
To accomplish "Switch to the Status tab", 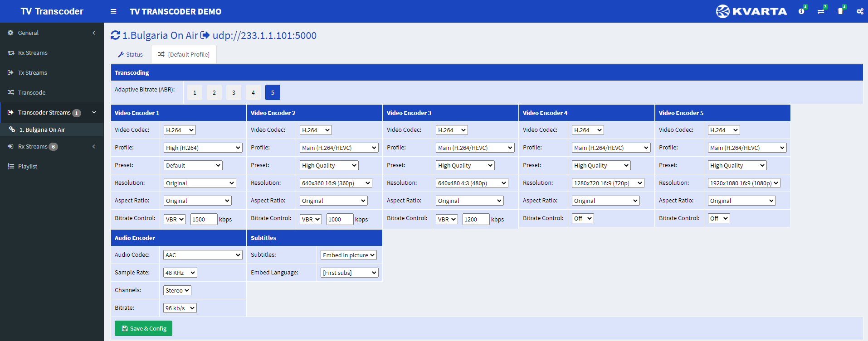I will [131, 54].
